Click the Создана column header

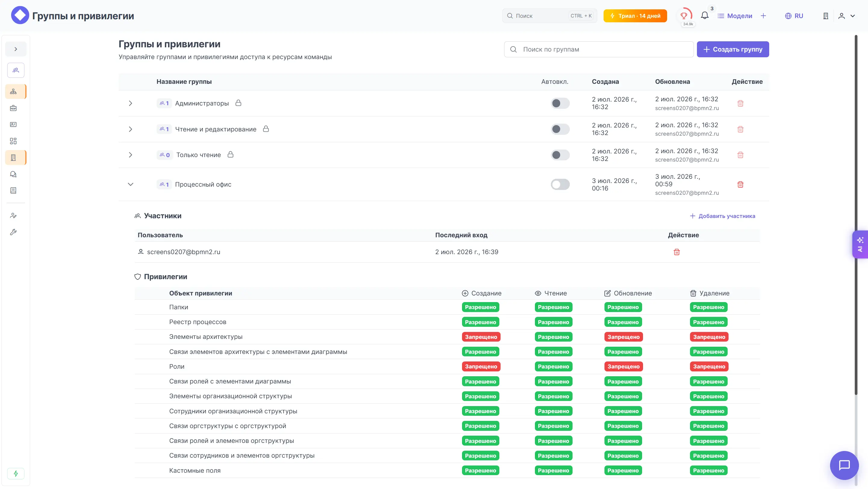pos(605,82)
